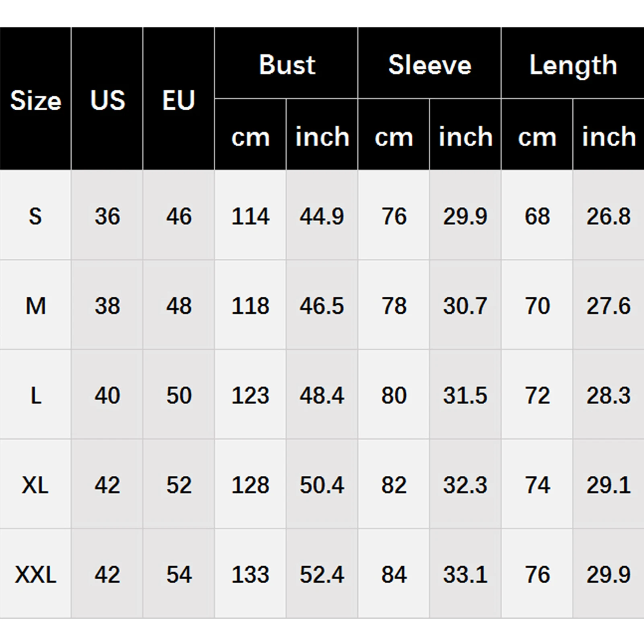
Task: Click the US column header
Action: (107, 100)
